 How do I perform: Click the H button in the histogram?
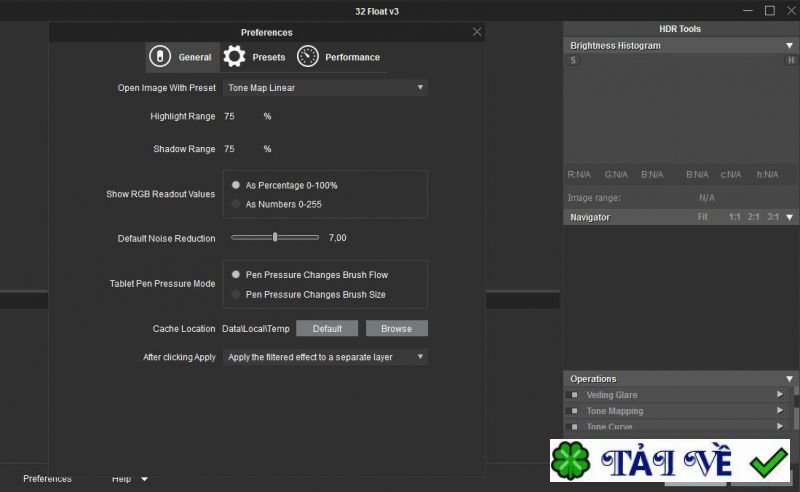[790, 60]
